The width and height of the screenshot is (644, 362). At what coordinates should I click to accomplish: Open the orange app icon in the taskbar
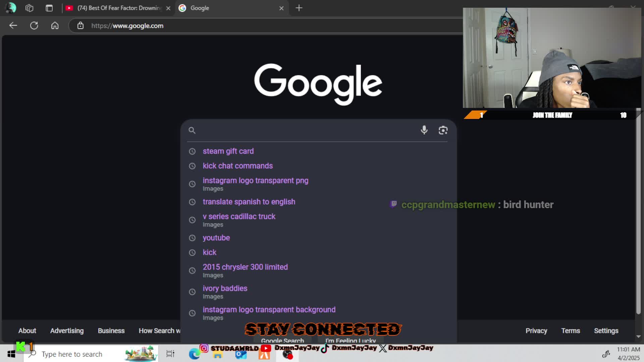tap(264, 355)
